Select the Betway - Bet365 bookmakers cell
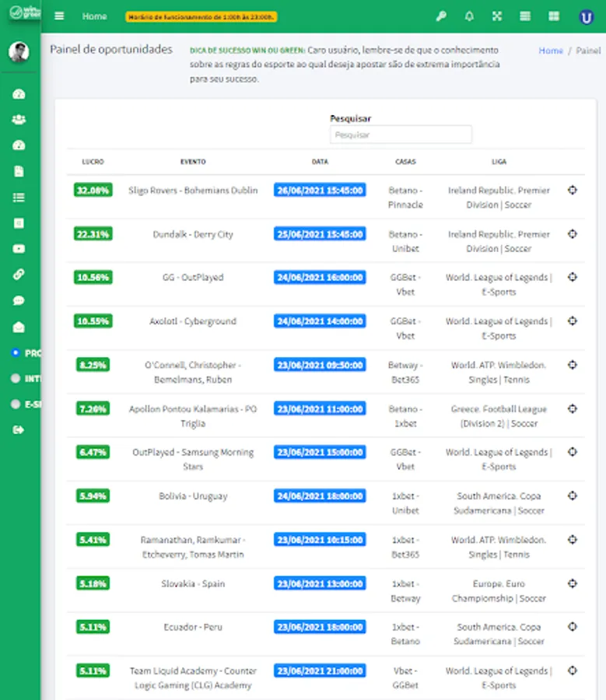Viewport: 606px width, 700px height. coord(405,373)
